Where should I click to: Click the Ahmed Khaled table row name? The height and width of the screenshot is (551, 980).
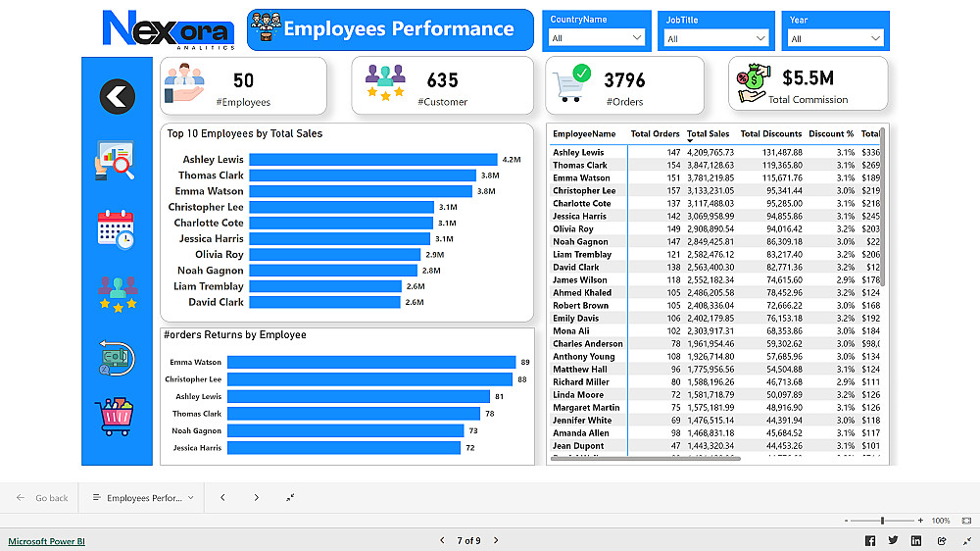(582, 293)
